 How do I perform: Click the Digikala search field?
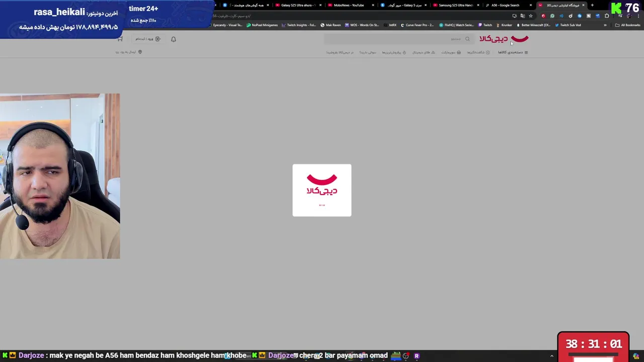398,39
